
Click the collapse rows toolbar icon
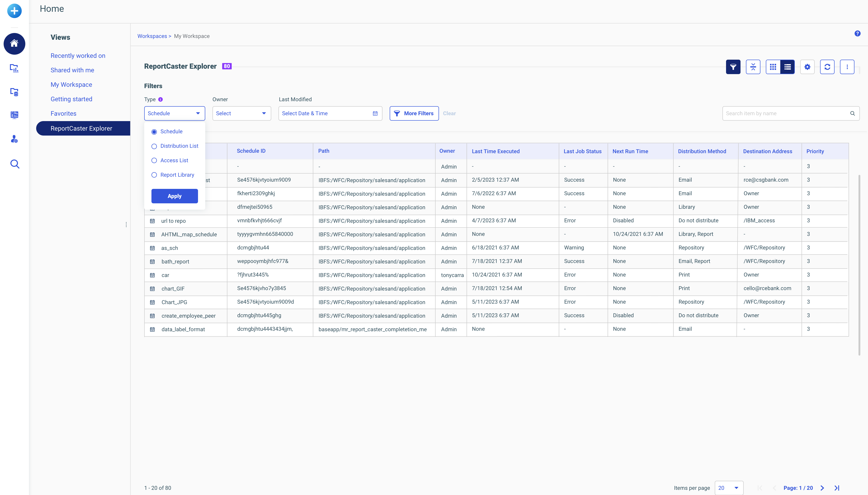pos(753,67)
